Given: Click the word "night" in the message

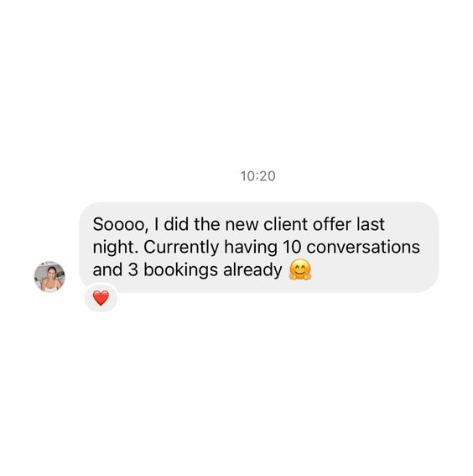Looking at the screenshot, I should coord(115,248).
